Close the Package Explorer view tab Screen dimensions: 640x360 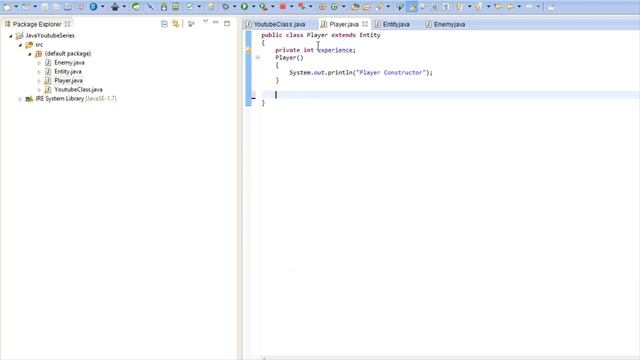68,24
